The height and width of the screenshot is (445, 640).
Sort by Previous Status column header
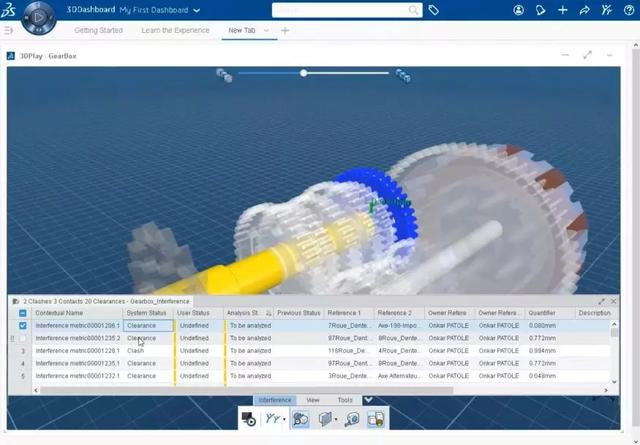298,313
